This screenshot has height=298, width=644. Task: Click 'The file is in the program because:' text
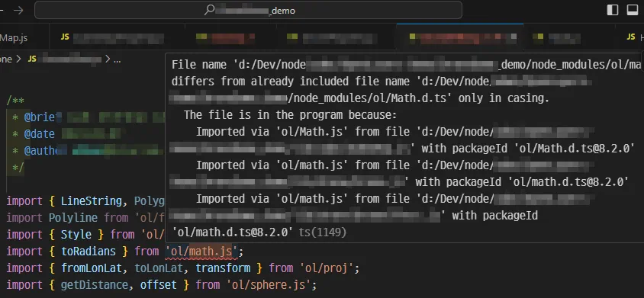click(291, 114)
